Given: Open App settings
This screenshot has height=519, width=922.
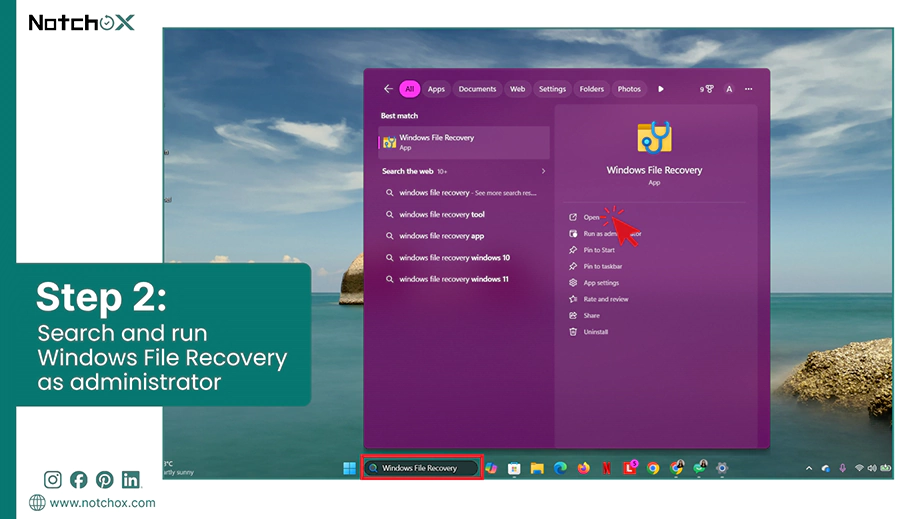Looking at the screenshot, I should tap(601, 283).
